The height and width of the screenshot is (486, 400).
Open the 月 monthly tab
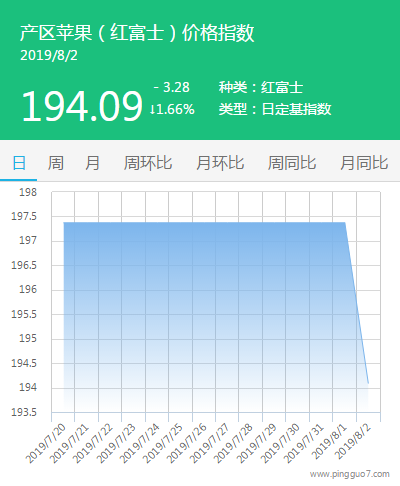click(x=92, y=163)
